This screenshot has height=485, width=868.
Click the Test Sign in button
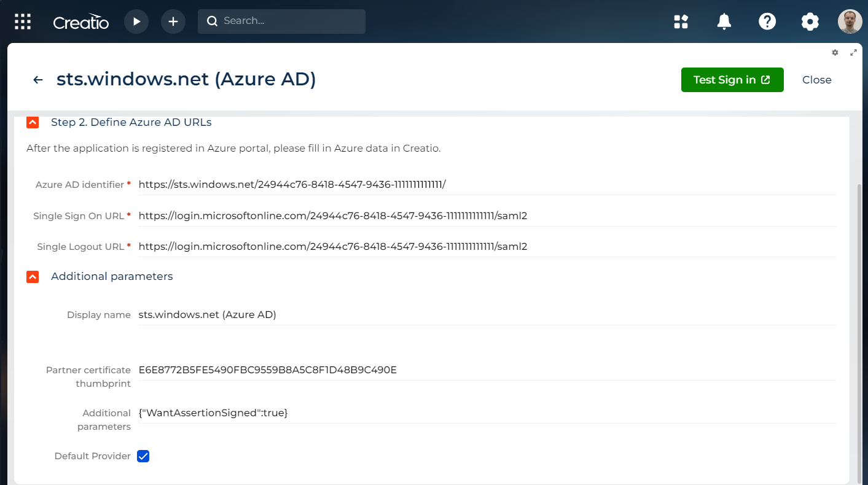point(732,80)
